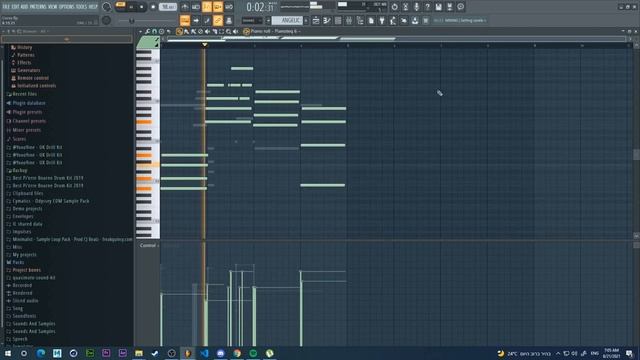Select the Recent files browser entry
This screenshot has width=640, height=360.
point(24,94)
